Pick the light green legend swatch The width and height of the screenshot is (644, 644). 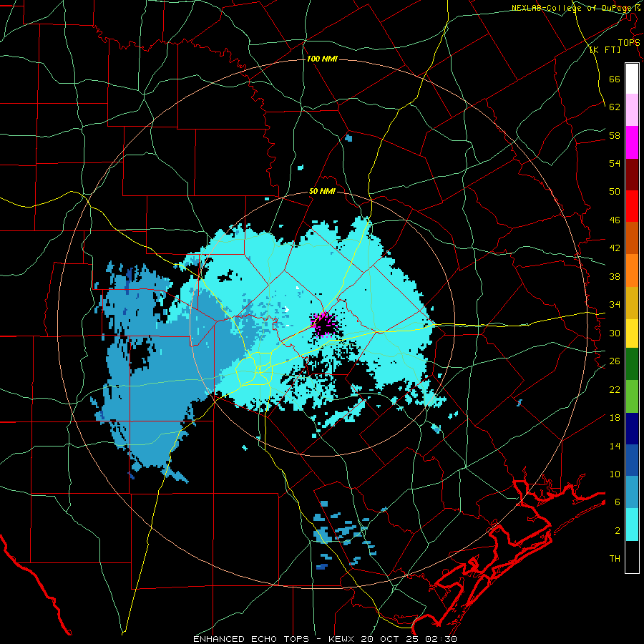pos(632,396)
